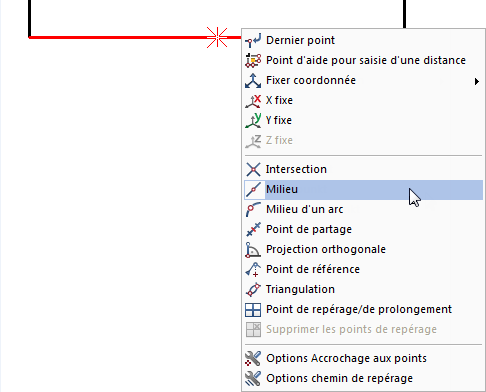Screen dimensions: 486x392
Task: Click the red snap star marker
Action: point(217,37)
